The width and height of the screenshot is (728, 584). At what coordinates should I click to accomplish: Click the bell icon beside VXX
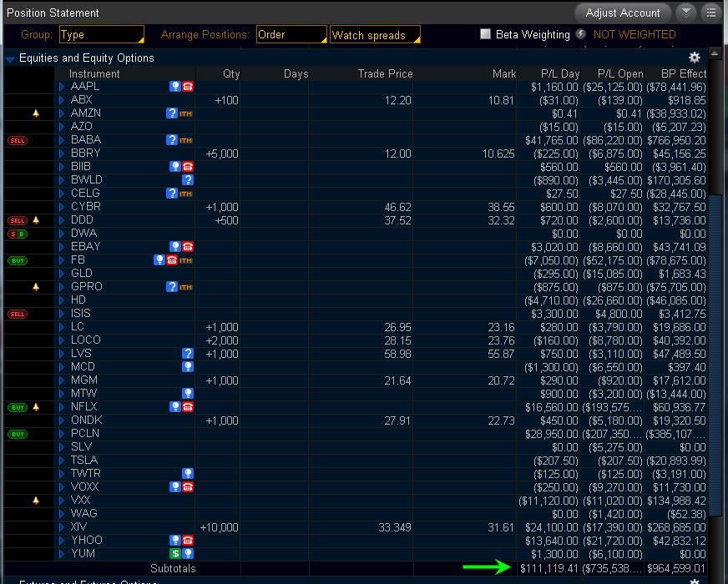point(36,501)
